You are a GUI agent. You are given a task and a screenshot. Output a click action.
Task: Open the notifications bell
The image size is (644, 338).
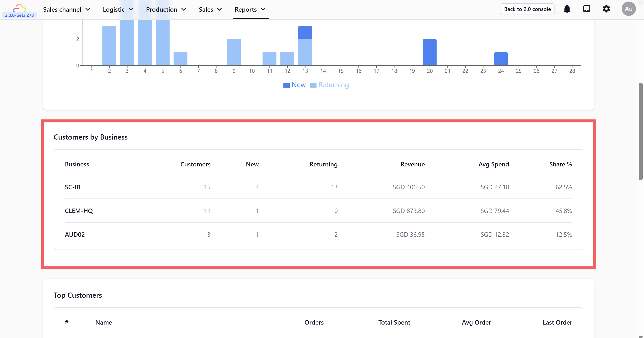567,9
